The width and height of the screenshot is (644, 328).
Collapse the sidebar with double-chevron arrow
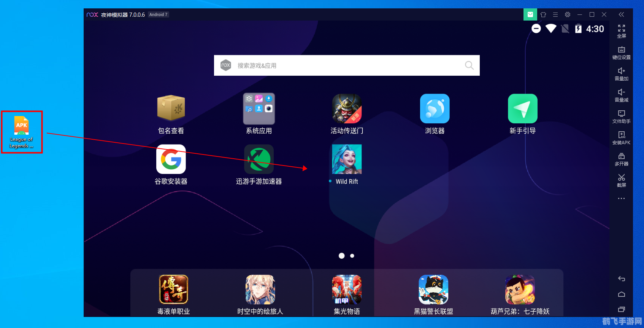click(621, 14)
